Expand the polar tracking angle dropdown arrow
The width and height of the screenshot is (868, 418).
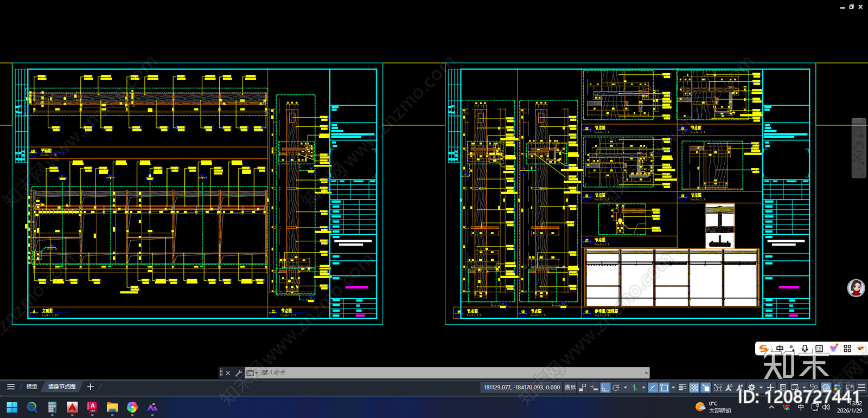626,388
